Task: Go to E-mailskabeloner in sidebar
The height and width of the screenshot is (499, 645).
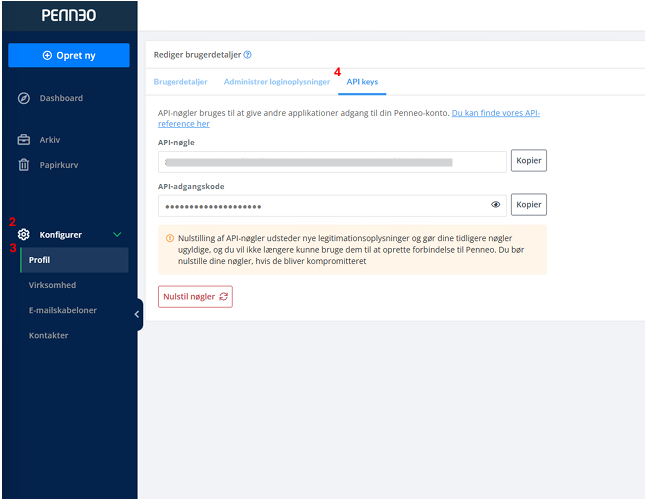Action: click(x=62, y=310)
